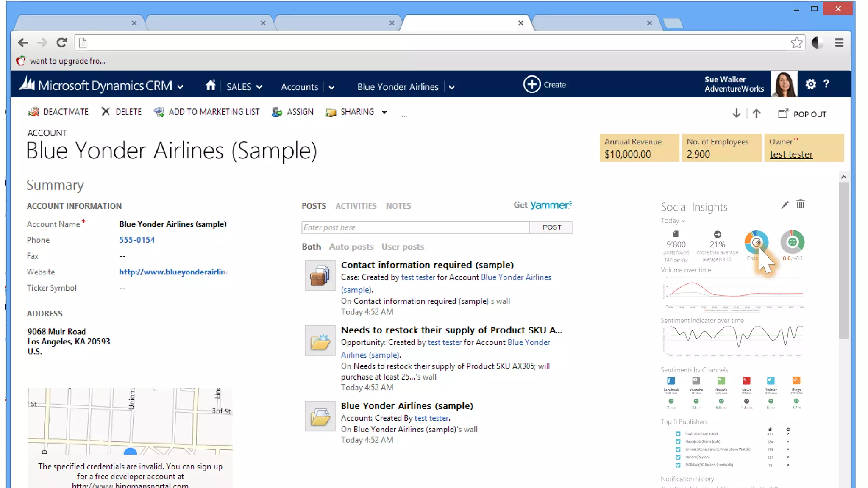Image resolution: width=868 pixels, height=488 pixels.
Task: Open the test tester owner link
Action: (x=791, y=155)
